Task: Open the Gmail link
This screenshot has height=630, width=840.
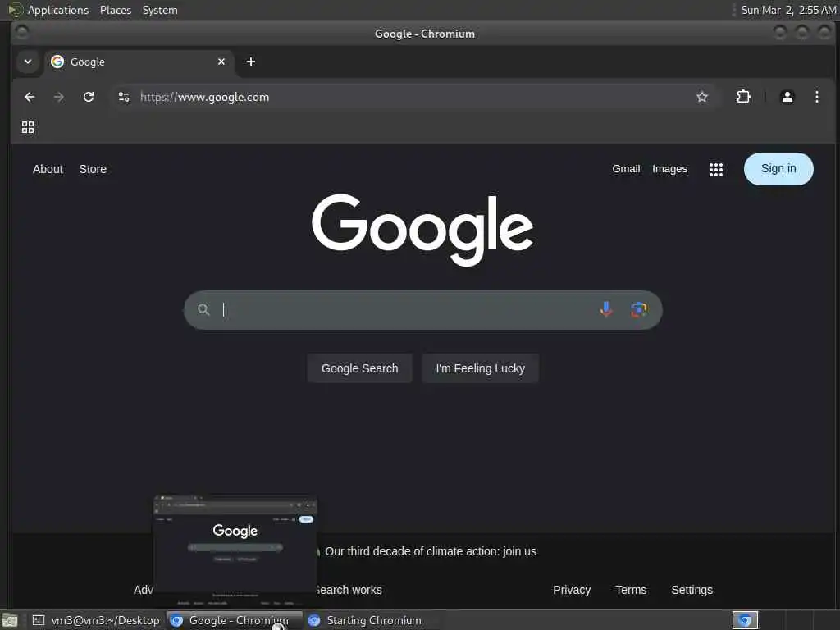Action: click(x=626, y=169)
